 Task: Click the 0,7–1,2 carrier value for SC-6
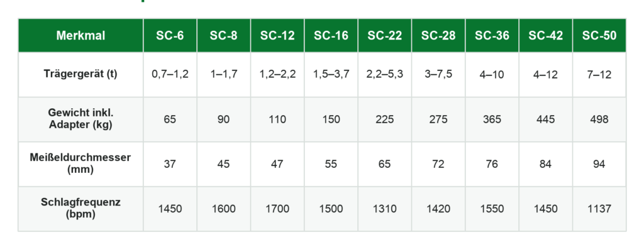[170, 75]
